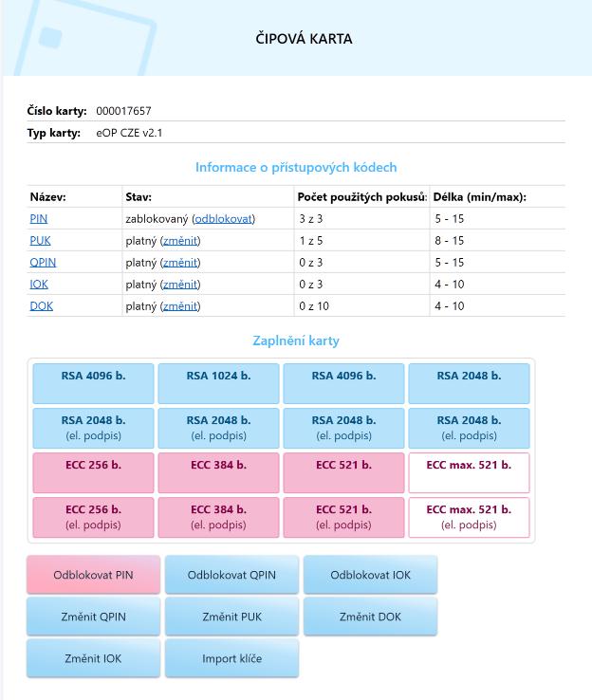
Task: Click the Informace o přístupových kódech heading
Action: (x=296, y=167)
